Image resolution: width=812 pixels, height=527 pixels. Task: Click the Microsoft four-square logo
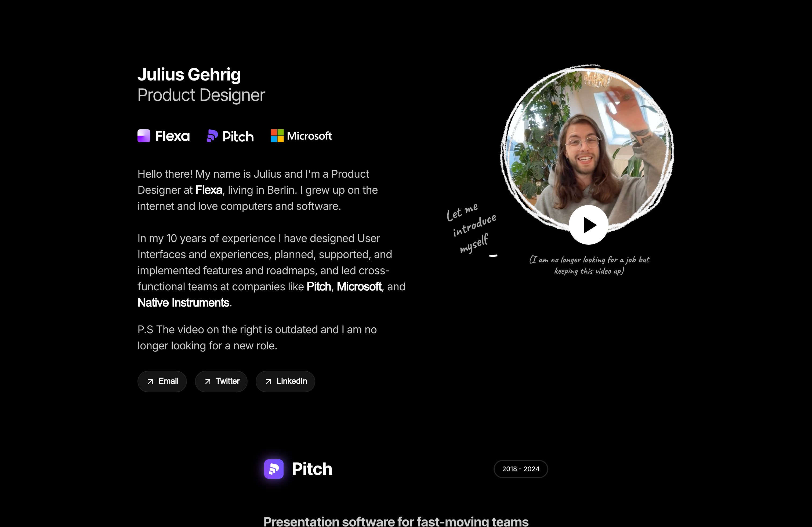point(277,136)
